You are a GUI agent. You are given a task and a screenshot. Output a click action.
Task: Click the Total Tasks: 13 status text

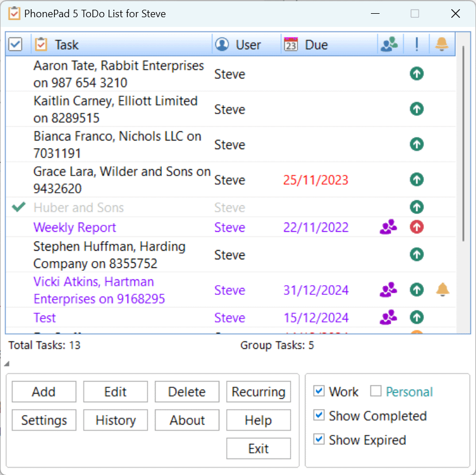point(44,345)
